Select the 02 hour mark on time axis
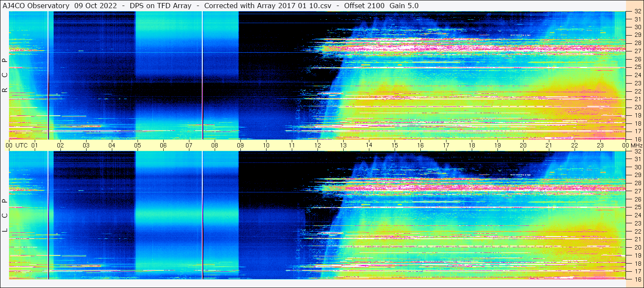The height and width of the screenshot is (288, 644). [x=60, y=145]
